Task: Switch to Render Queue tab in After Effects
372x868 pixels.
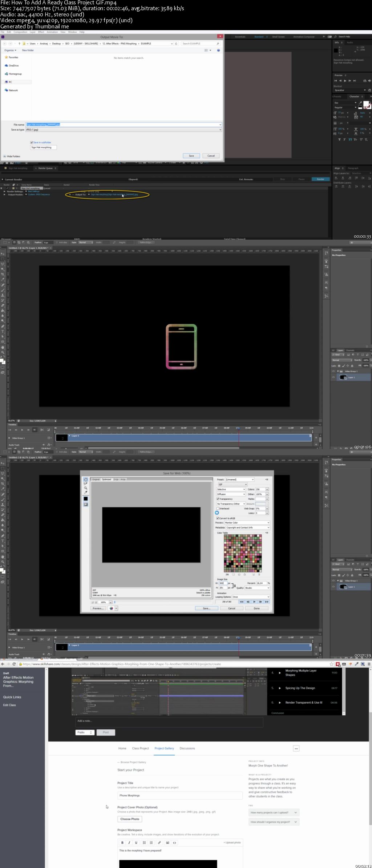Action: pos(45,168)
